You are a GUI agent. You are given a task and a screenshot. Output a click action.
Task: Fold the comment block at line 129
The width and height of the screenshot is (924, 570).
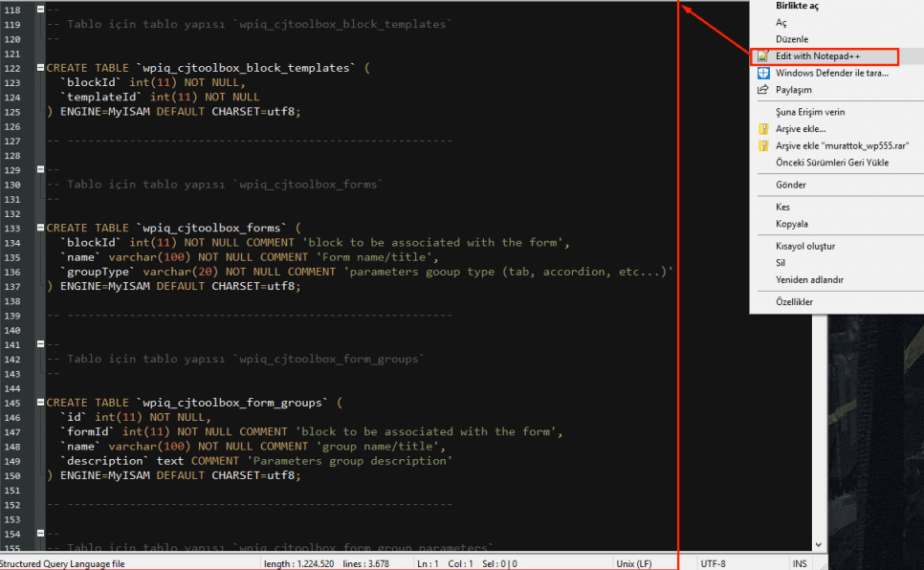click(x=40, y=169)
